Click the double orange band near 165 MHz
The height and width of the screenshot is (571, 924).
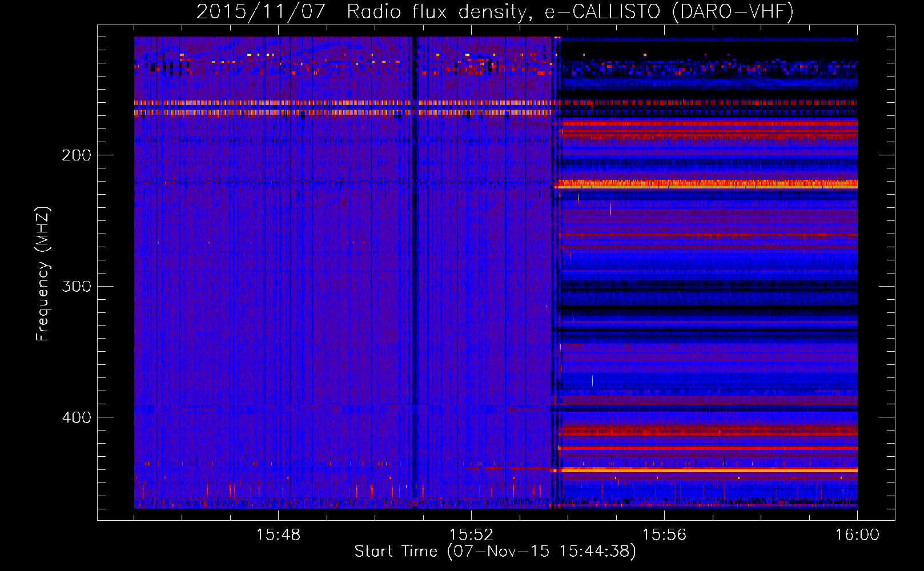point(343,108)
